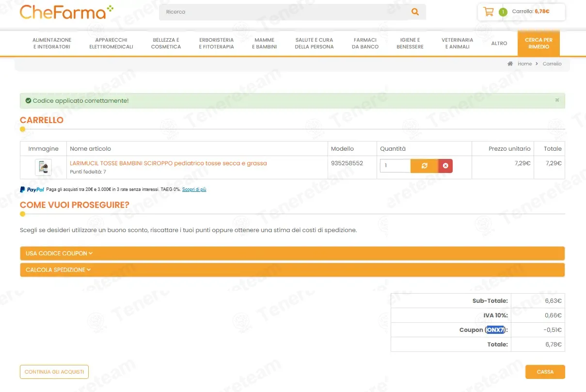Viewport: 586px width, 392px height.
Task: Open Salute e Cura della Persona menu
Action: tap(314, 44)
